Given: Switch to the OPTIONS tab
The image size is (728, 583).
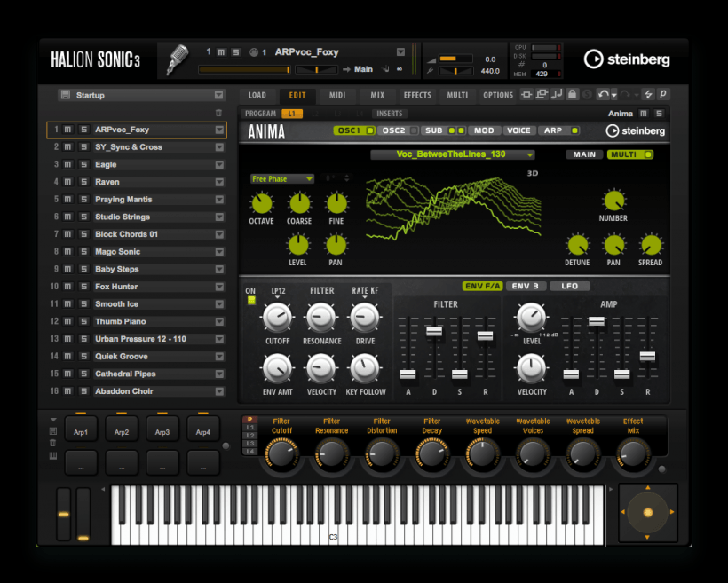Looking at the screenshot, I should [498, 95].
